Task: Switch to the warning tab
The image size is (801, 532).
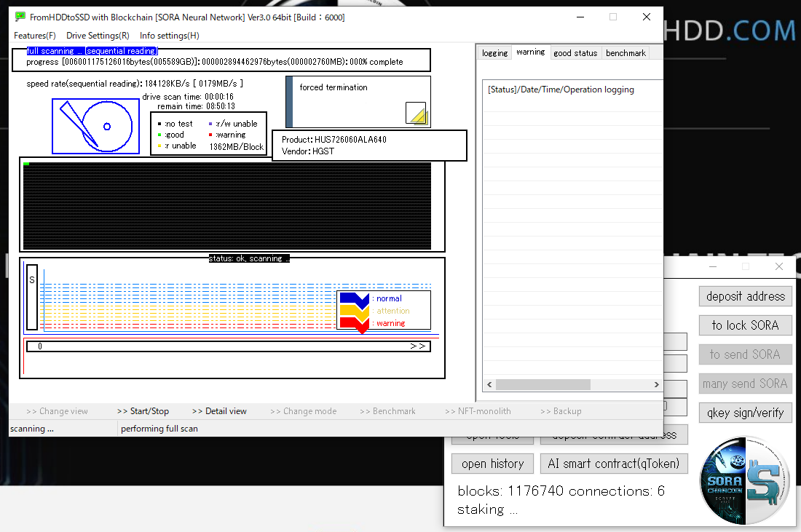Action: point(530,52)
